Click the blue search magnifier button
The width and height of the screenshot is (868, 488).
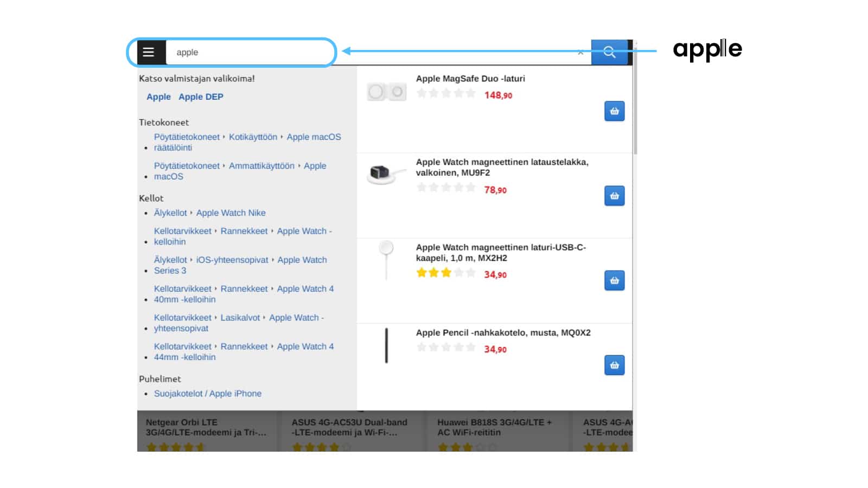click(x=609, y=52)
